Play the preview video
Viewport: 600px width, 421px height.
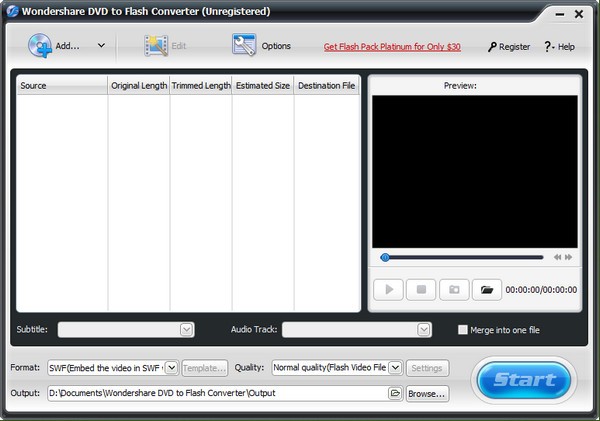coord(388,290)
